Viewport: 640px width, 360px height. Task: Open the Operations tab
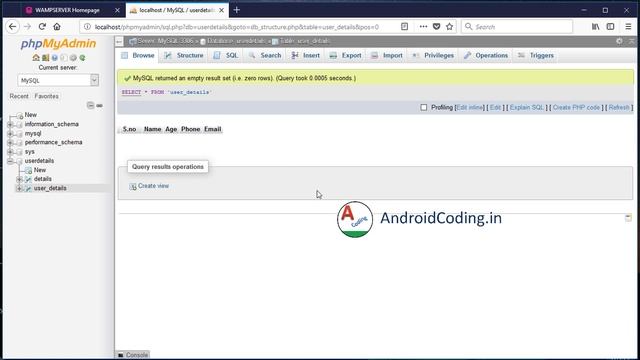click(x=486, y=56)
